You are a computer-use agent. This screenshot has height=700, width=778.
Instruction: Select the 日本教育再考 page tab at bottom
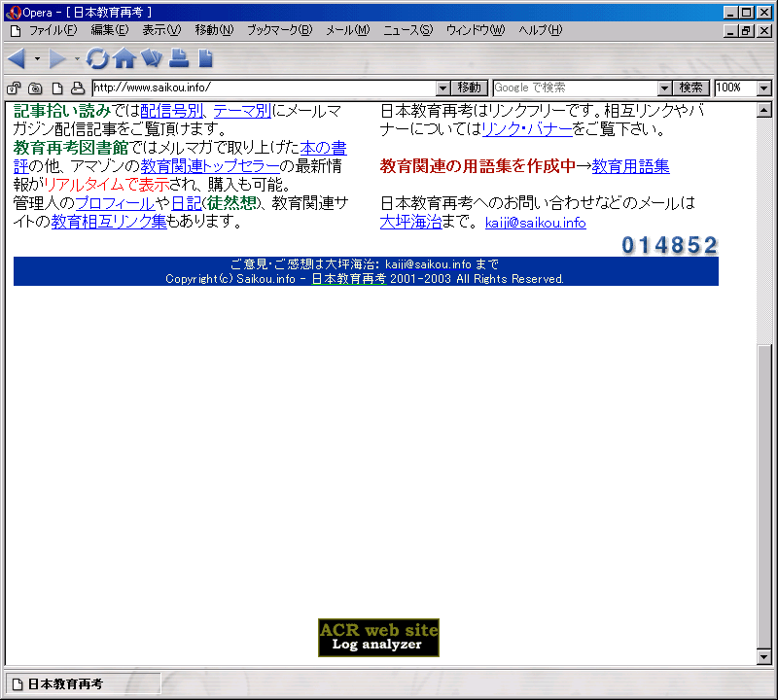83,684
